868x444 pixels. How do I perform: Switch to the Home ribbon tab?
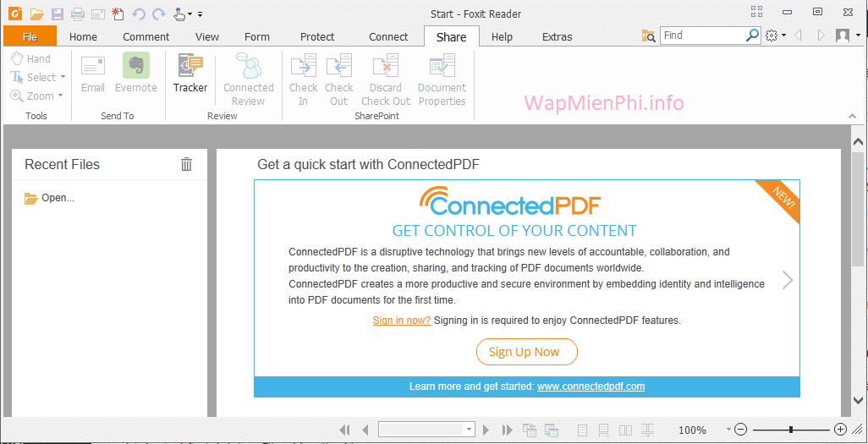pos(83,37)
